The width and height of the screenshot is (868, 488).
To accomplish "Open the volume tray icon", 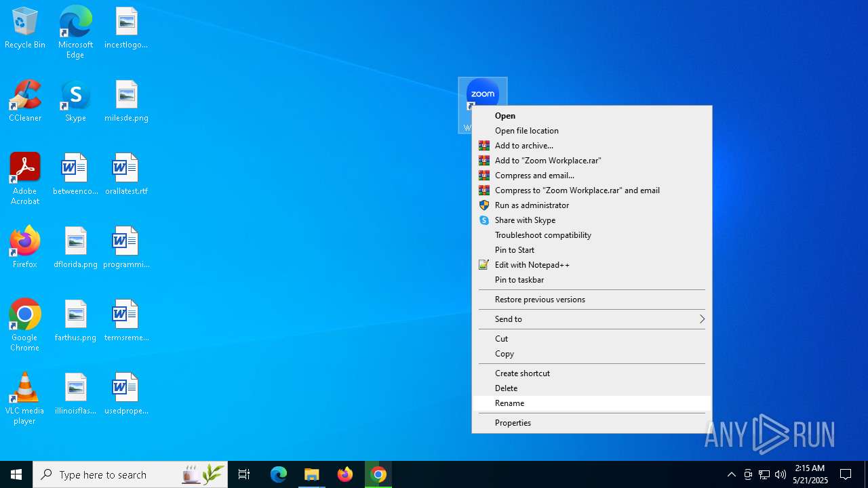I will click(x=781, y=474).
